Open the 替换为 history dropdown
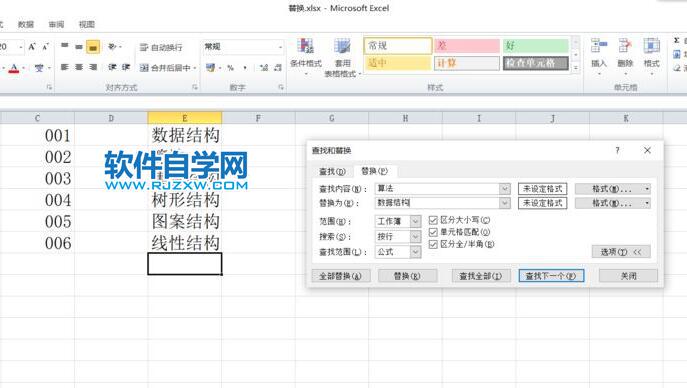This screenshot has width=687, height=388. click(x=505, y=203)
